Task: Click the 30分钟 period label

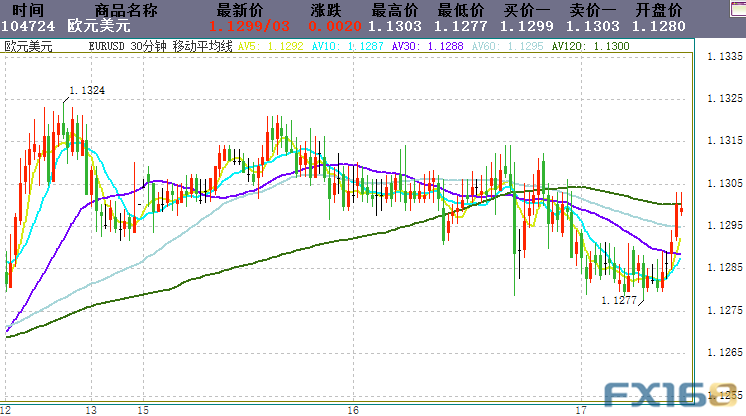Action: coord(148,47)
